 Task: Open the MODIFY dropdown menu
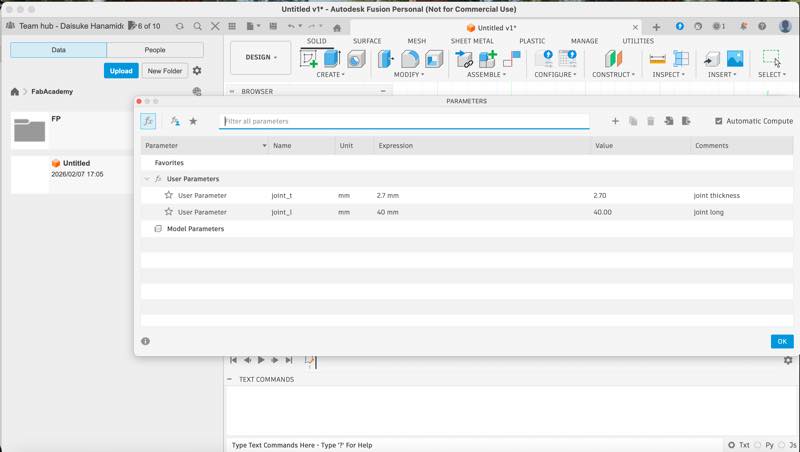pos(409,74)
